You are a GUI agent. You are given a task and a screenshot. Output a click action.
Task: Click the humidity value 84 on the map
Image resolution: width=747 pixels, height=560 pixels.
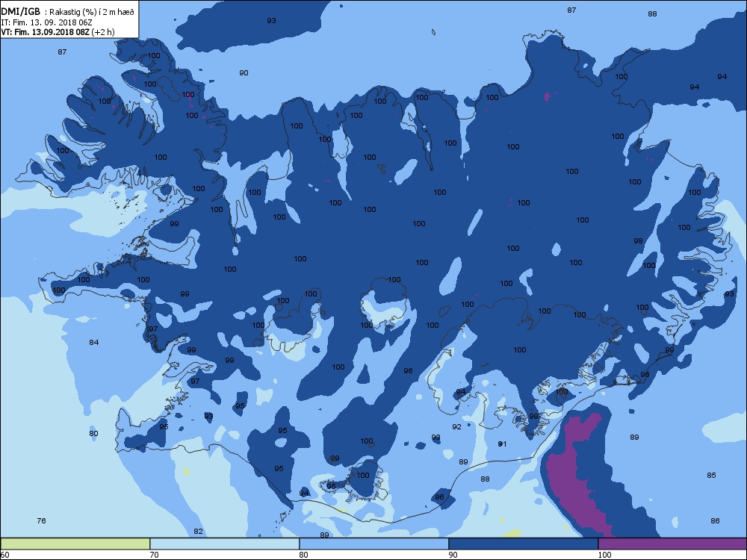(x=94, y=342)
